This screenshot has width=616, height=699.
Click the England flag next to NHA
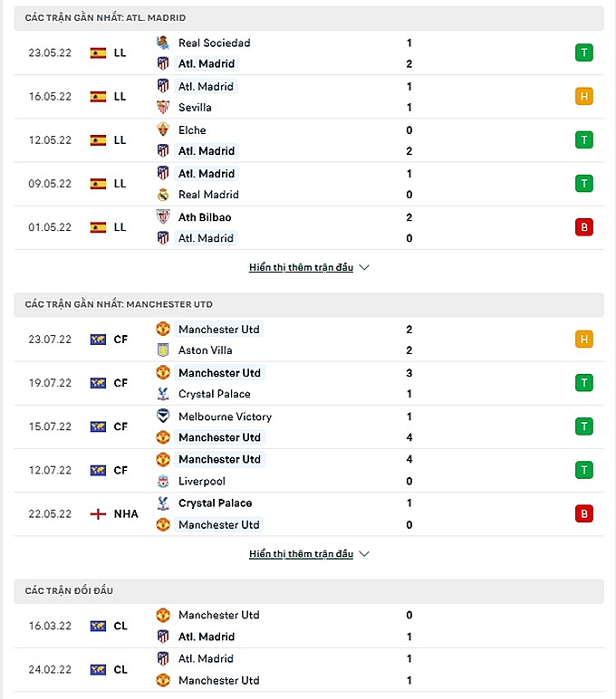point(99,513)
